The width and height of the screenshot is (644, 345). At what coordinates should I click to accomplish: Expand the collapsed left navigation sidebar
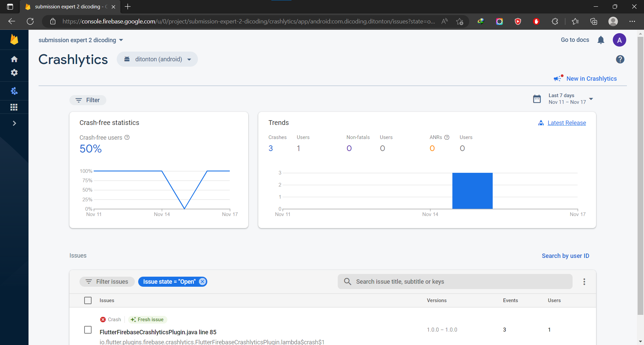point(14,123)
